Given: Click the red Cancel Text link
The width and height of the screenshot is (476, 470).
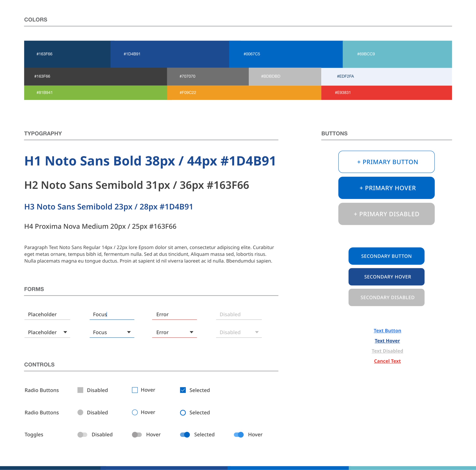Looking at the screenshot, I should coord(387,361).
